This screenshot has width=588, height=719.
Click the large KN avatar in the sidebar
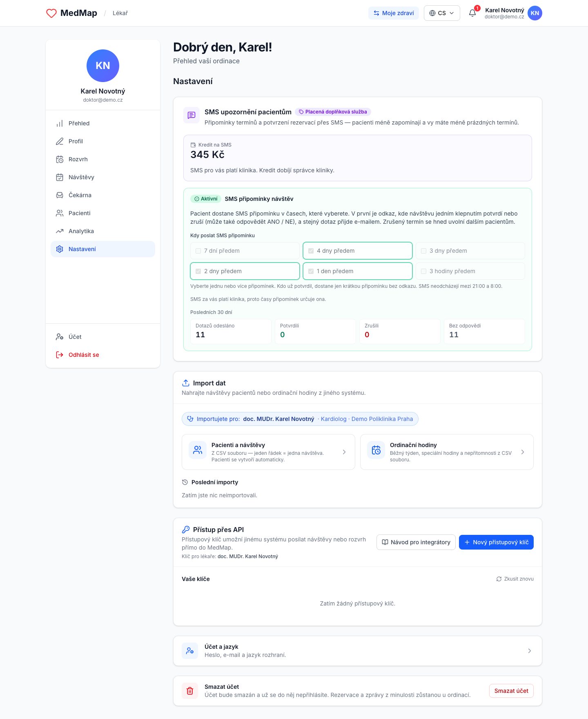click(x=103, y=66)
